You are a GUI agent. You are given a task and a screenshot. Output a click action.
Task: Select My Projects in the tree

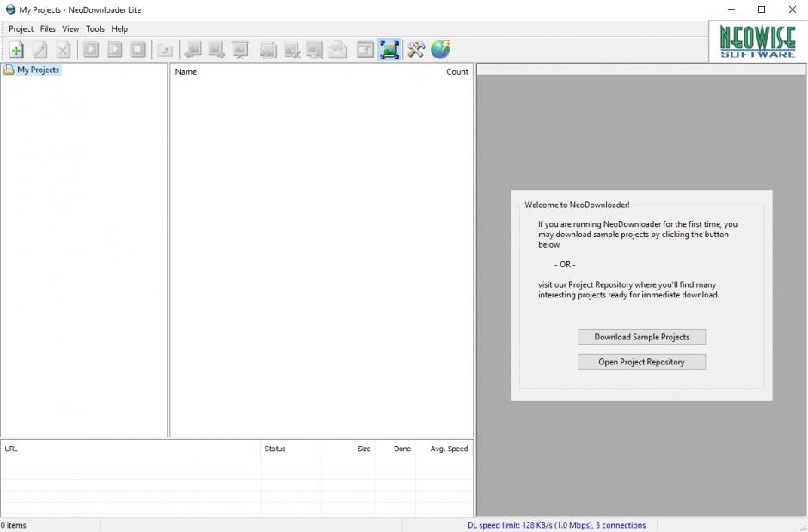38,70
